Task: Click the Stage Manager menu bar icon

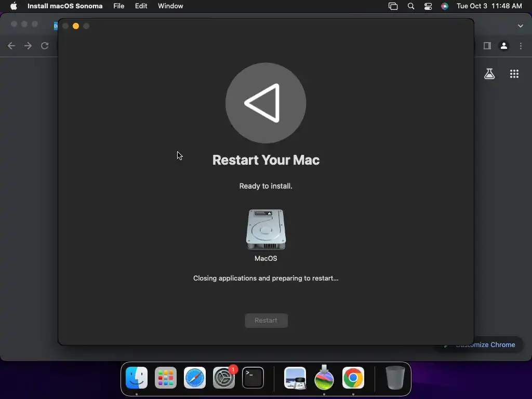Action: pos(393,6)
